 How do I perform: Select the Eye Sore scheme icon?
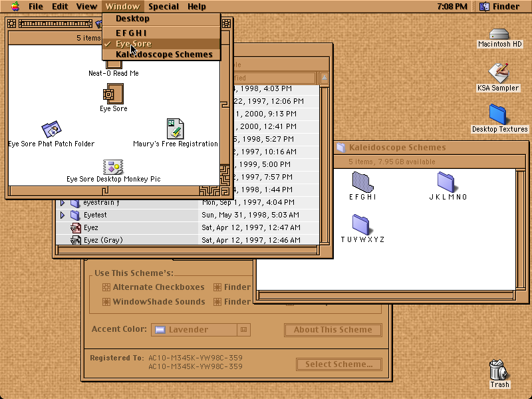(113, 94)
